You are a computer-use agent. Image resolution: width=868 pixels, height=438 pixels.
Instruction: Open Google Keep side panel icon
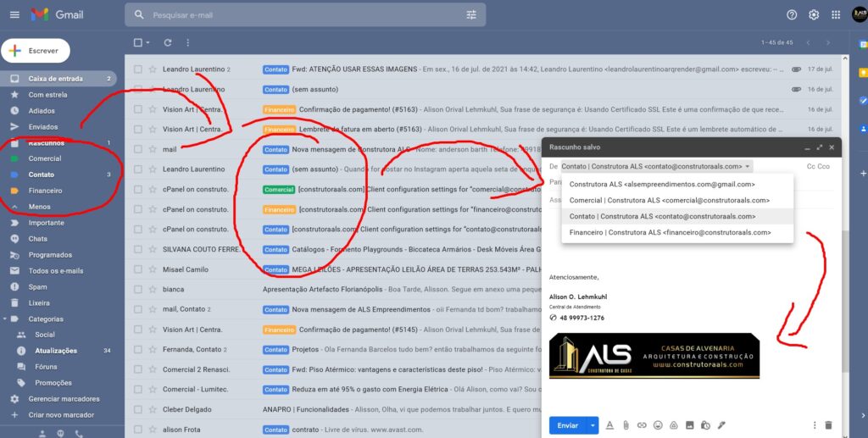click(x=862, y=73)
